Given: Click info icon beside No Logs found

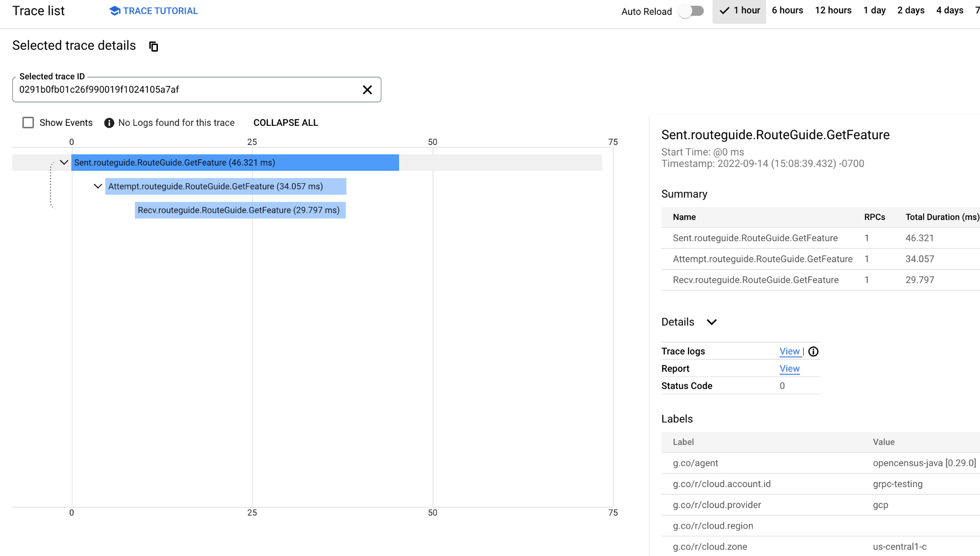Looking at the screenshot, I should 109,123.
